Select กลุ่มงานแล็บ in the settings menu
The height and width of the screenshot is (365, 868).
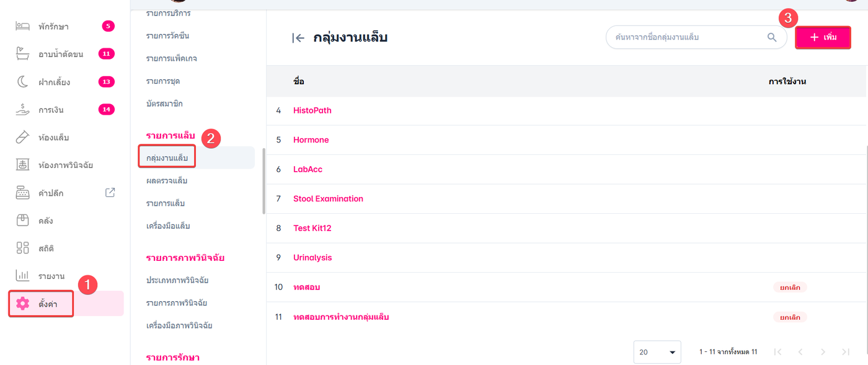167,158
